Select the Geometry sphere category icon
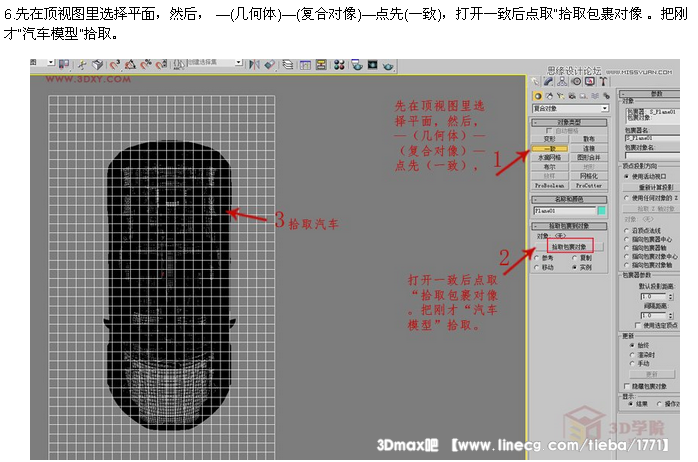This screenshot has width=698, height=462. [x=538, y=96]
